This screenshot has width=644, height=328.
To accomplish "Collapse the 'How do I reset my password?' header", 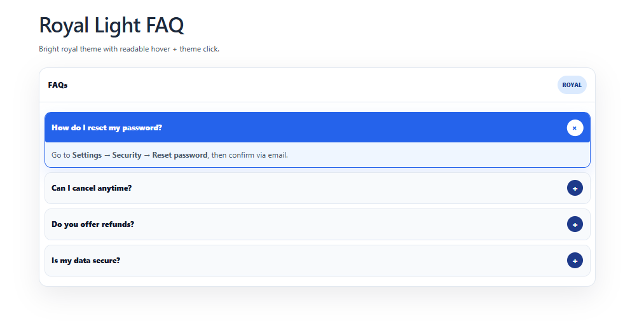I will tap(107, 128).
